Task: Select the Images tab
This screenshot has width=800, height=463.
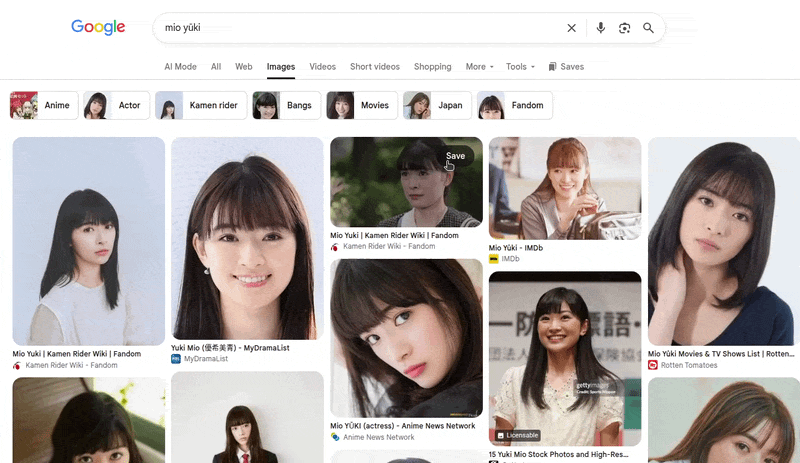Action: coord(281,67)
